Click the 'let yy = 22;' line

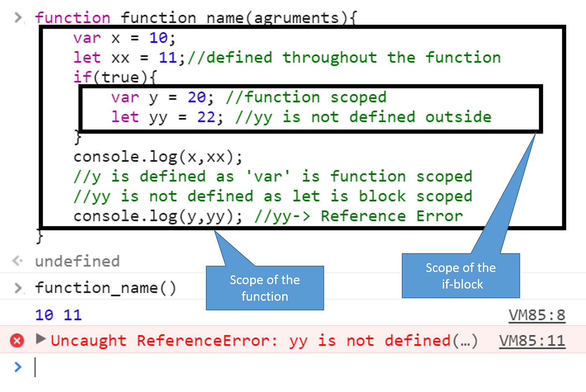click(167, 117)
